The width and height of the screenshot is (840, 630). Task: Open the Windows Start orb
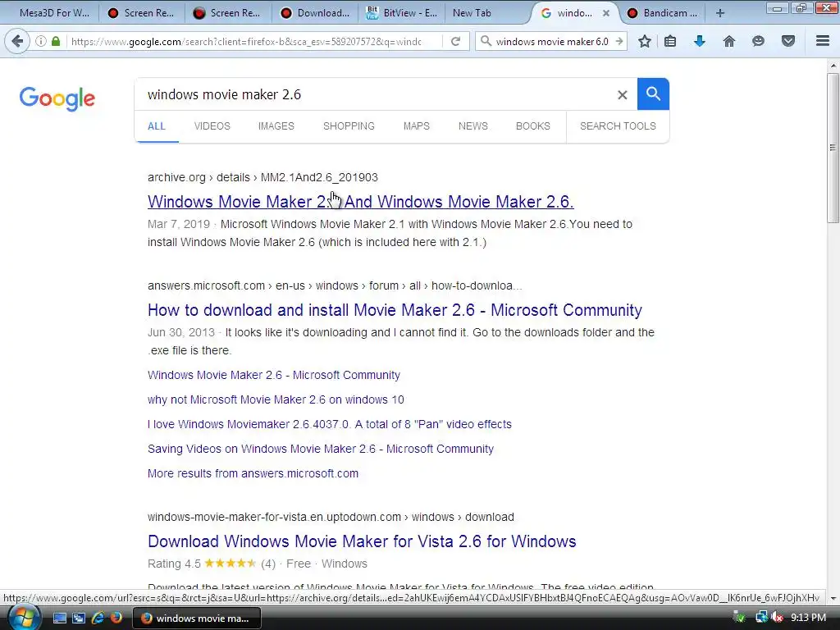pyautogui.click(x=23, y=618)
